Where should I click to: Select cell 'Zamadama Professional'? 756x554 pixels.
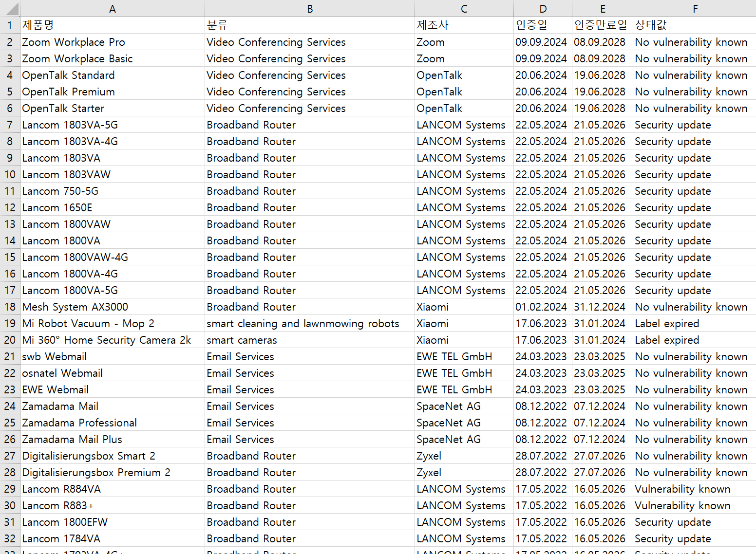113,423
